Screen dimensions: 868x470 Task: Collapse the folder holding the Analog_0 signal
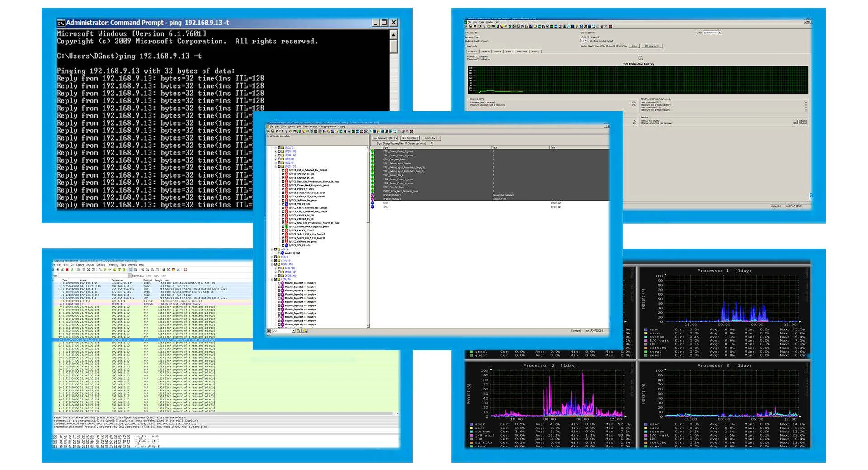coord(272,249)
